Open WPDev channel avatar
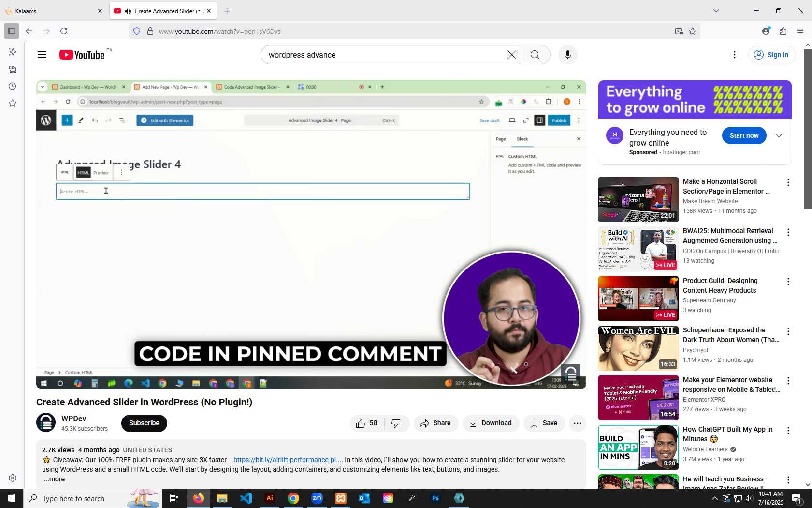The height and width of the screenshot is (508, 812). (46, 422)
